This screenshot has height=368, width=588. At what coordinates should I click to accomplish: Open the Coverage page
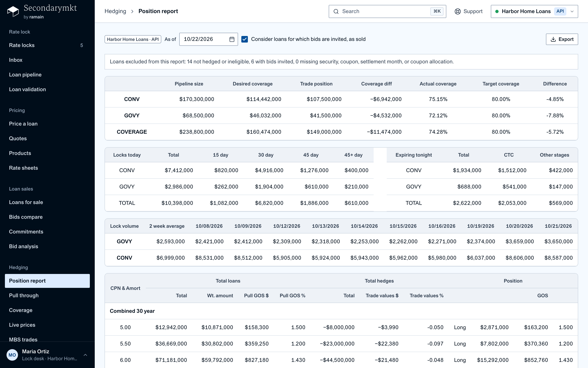[47, 310]
